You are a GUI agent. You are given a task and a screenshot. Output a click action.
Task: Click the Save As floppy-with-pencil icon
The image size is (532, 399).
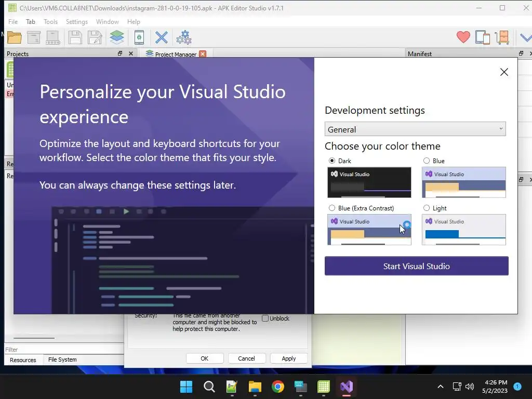(95, 37)
